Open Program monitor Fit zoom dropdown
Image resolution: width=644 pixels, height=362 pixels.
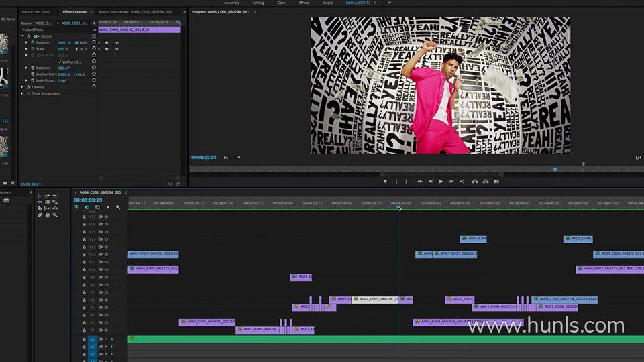coord(232,158)
